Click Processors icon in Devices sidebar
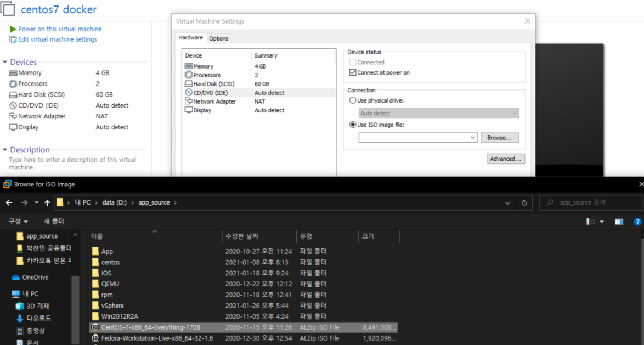This screenshot has width=644, height=345. [13, 84]
